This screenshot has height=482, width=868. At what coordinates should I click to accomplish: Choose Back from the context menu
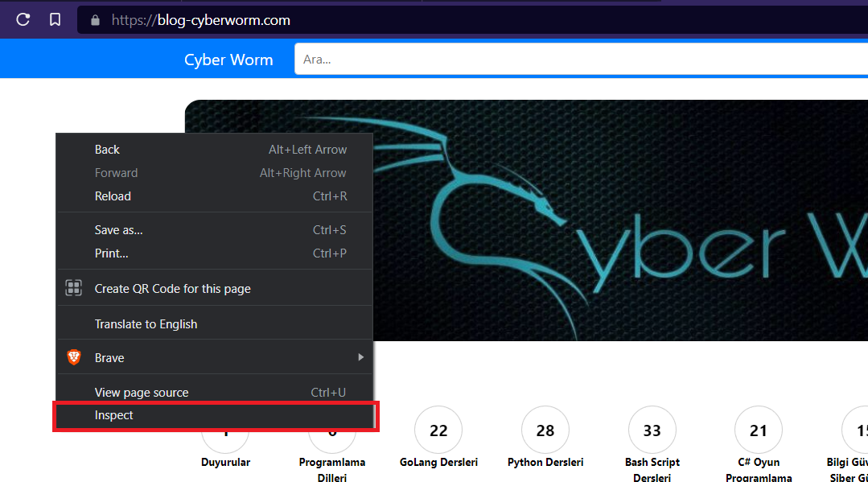107,150
